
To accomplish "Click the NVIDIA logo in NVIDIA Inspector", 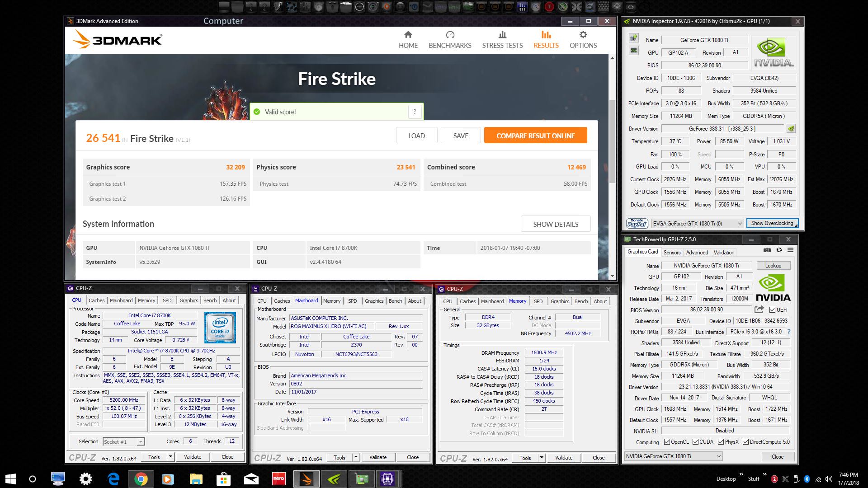I will (x=774, y=53).
